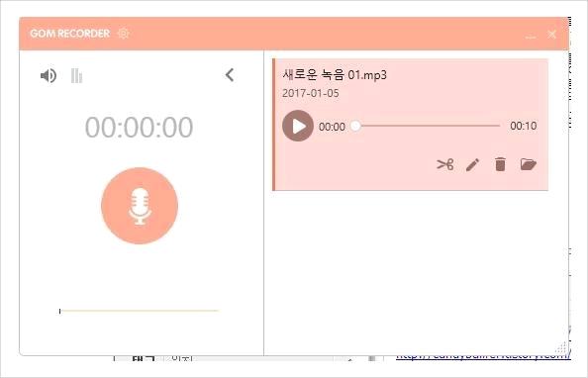Mute the speaker volume icon
This screenshot has height=378, width=588.
point(49,76)
